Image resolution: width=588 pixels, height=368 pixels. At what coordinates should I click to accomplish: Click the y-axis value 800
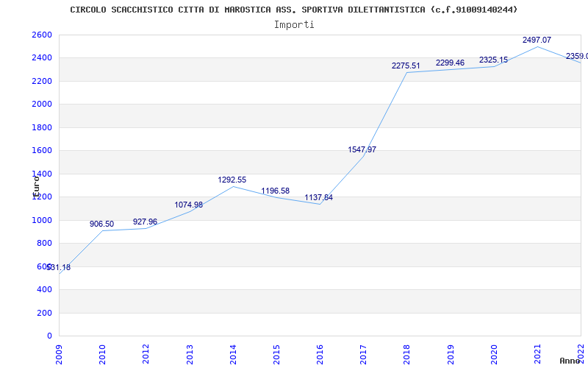44,244
